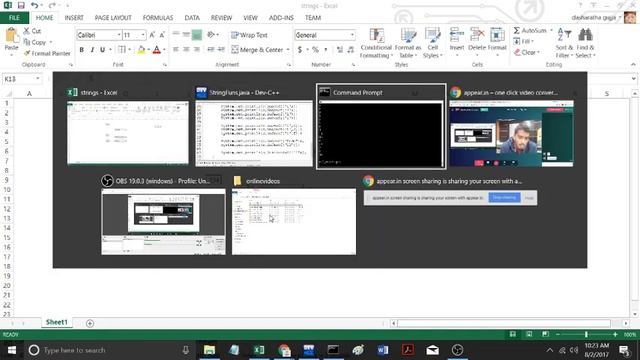The image size is (640, 360).
Task: Open Word from the taskbar
Action: [x=383, y=350]
